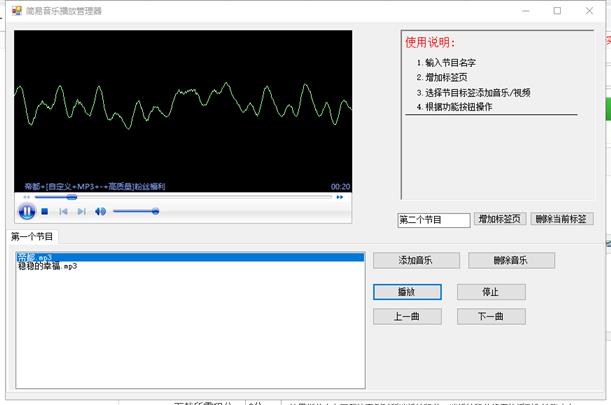This screenshot has height=405, width=611.
Task: Click the 删除当前标签 button
Action: pos(562,219)
